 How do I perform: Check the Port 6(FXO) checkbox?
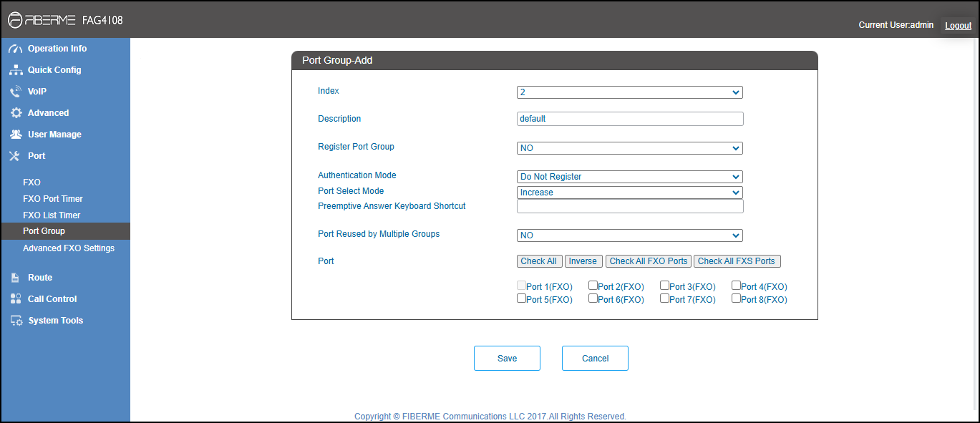coord(593,298)
